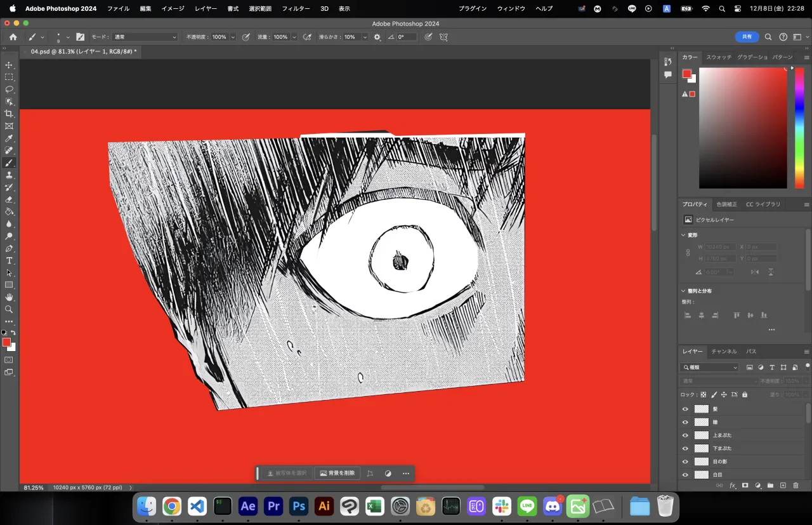812x525 pixels.
Task: Delete layer using trash icon in Layers panel
Action: (796, 486)
